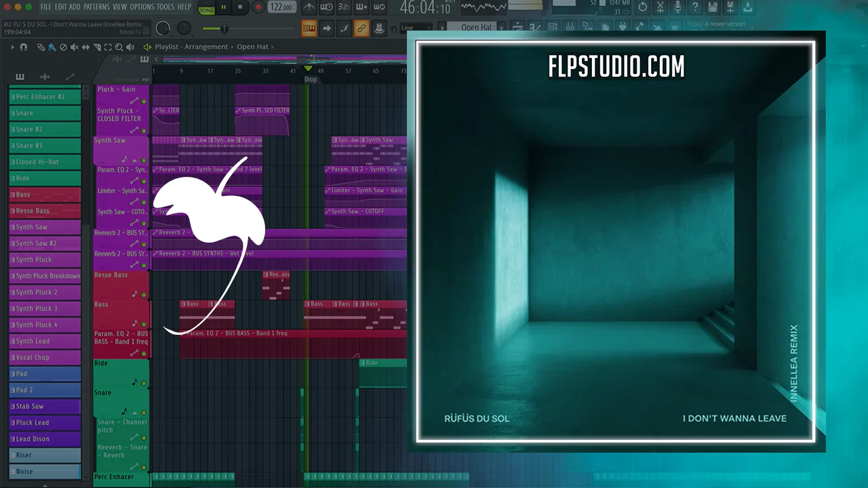This screenshot has width=868, height=488.
Task: Open the PATTERNS menu
Action: [x=97, y=7]
